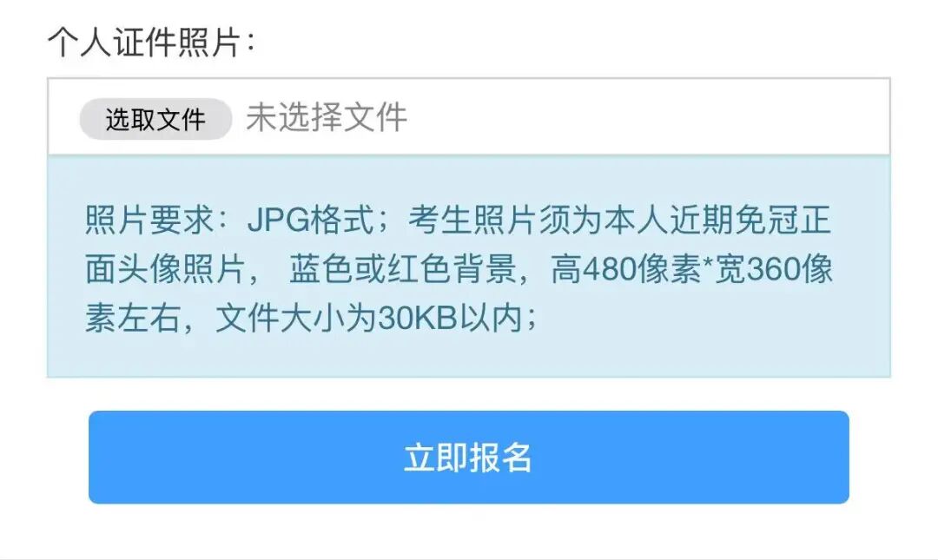Click the JPG格式 requirement text

[312, 219]
